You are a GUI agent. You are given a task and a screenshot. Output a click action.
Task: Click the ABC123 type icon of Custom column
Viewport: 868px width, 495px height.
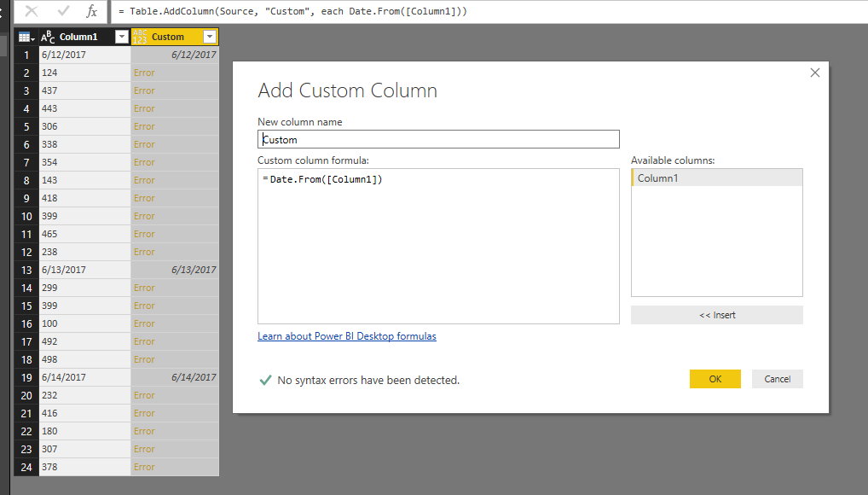click(x=140, y=37)
